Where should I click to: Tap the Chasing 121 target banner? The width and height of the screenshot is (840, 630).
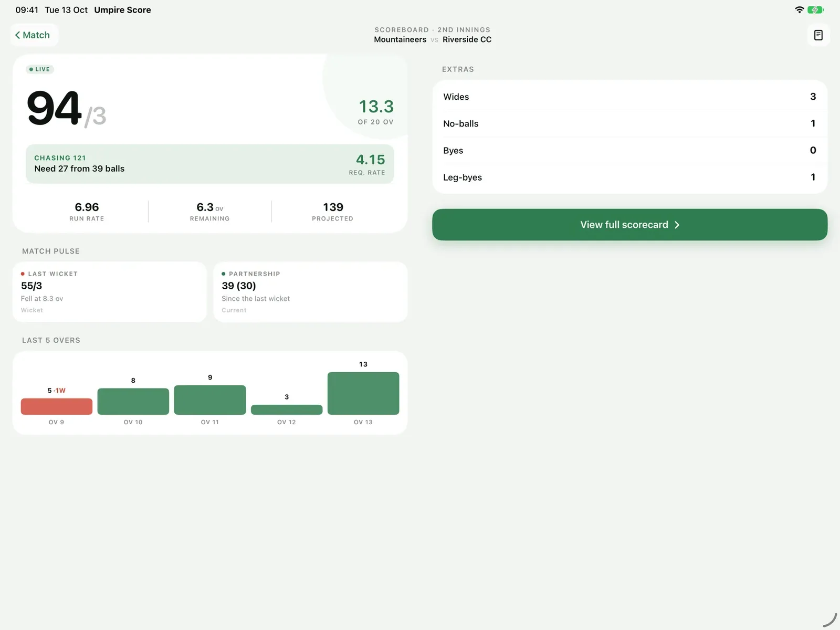(x=210, y=164)
